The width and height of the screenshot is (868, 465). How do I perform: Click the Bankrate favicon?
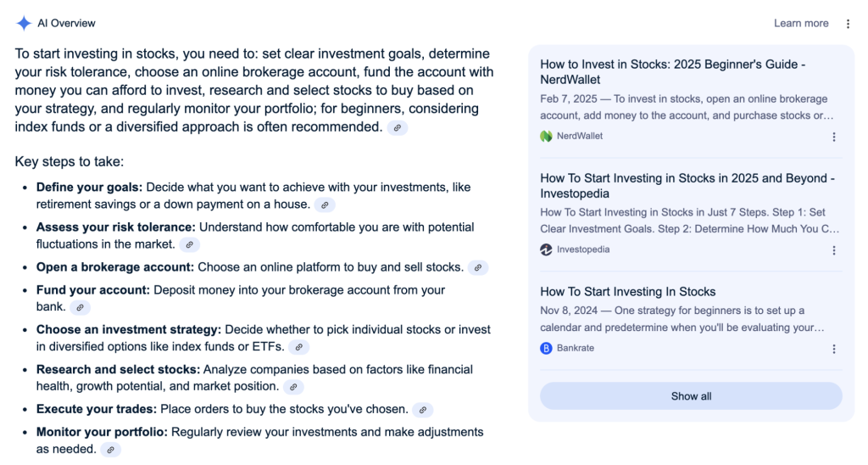click(x=546, y=348)
